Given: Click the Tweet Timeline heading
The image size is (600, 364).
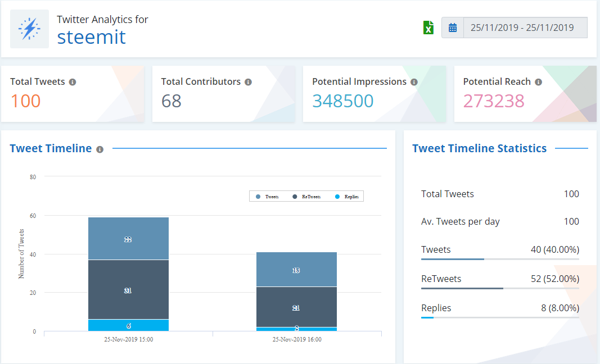Looking at the screenshot, I should (x=51, y=148).
